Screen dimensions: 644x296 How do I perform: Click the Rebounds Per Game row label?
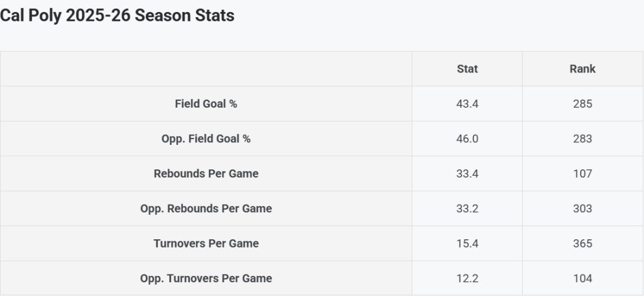tap(206, 174)
